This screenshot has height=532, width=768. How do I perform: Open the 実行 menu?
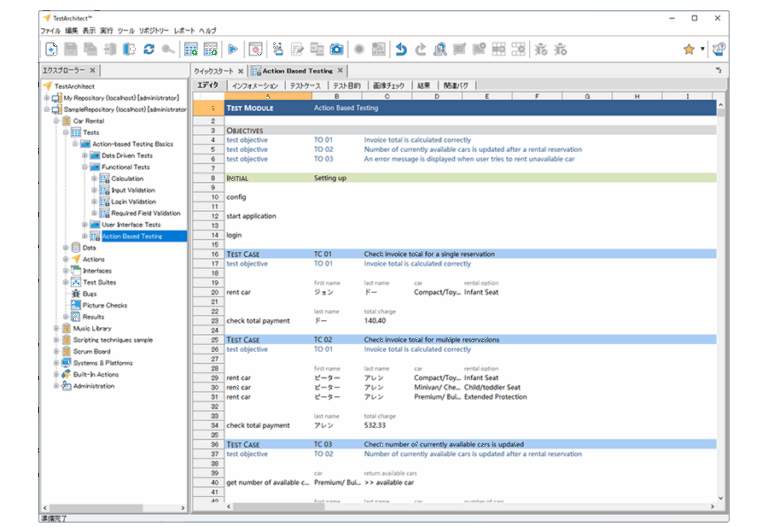107,30
